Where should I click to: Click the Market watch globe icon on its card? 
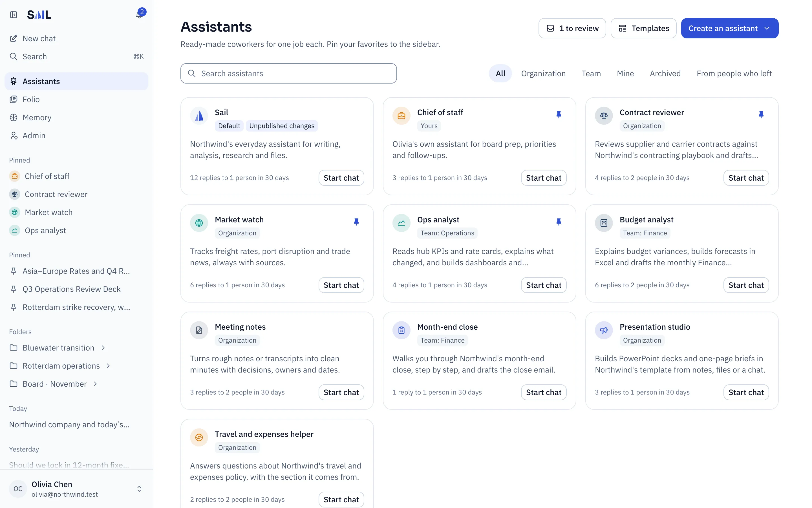(x=199, y=223)
